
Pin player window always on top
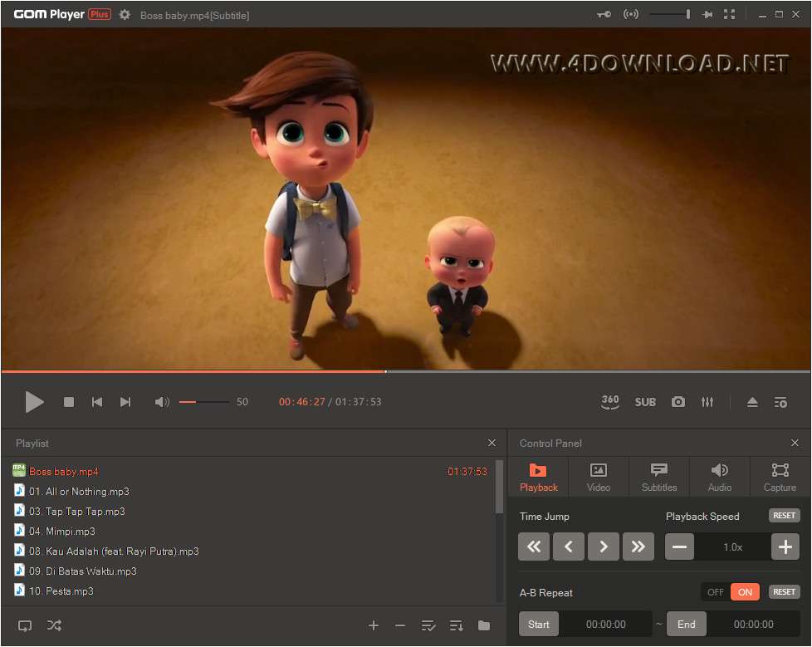707,14
